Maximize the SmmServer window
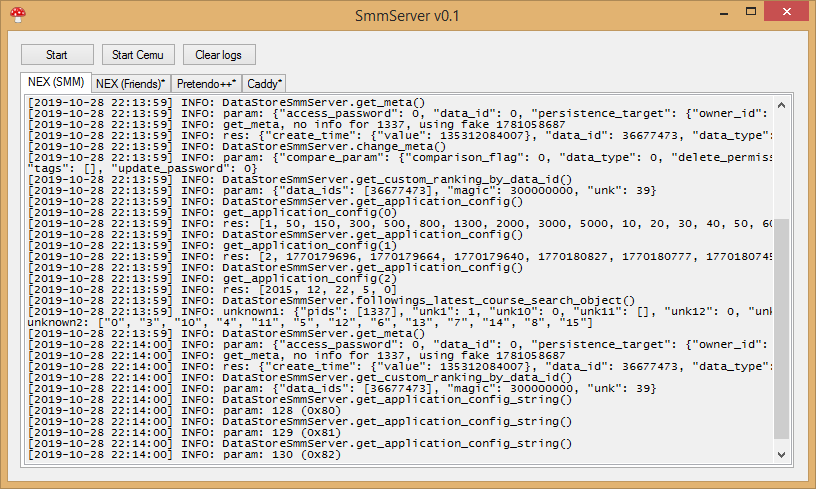The height and width of the screenshot is (489, 816). click(x=750, y=11)
